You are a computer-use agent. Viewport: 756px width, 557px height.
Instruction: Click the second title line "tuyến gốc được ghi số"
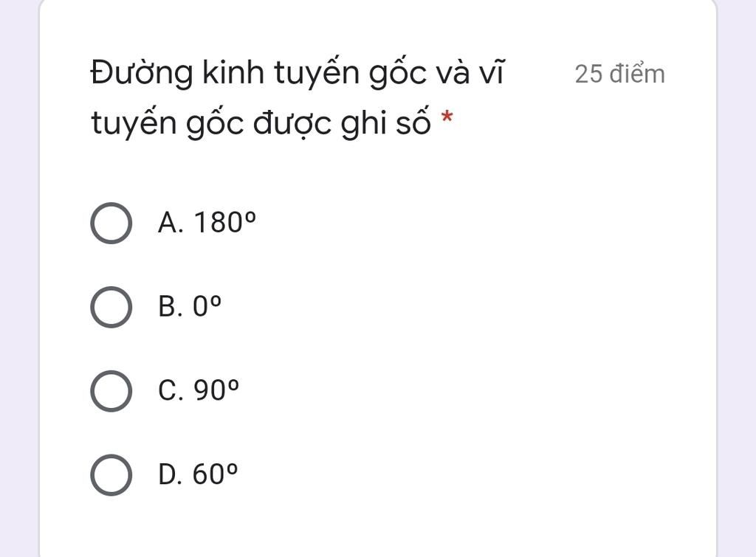click(261, 123)
